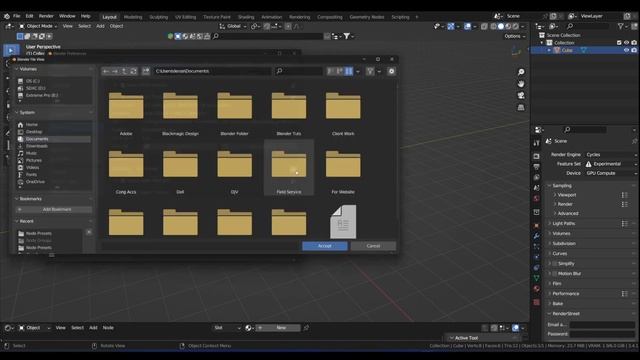This screenshot has height=360, width=640.
Task: Refresh the file browser listing
Action: coord(133,71)
